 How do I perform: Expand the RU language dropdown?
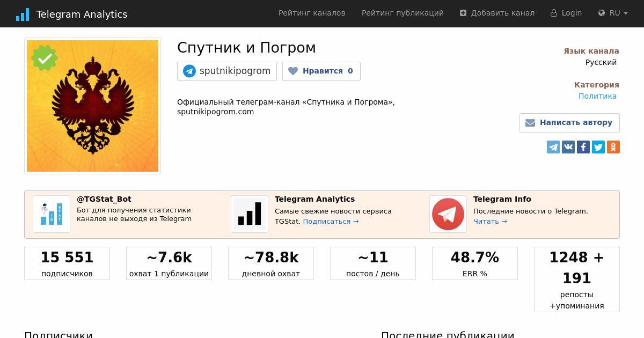tap(613, 13)
